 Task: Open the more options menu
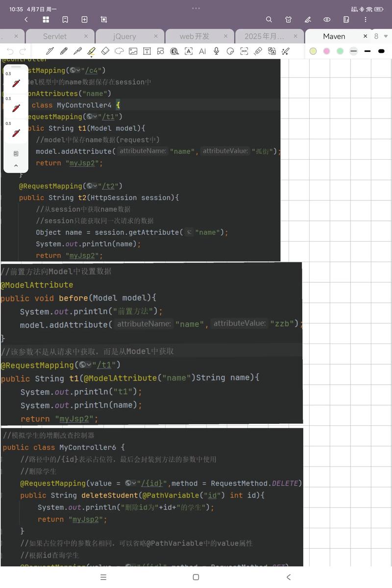pos(366,20)
